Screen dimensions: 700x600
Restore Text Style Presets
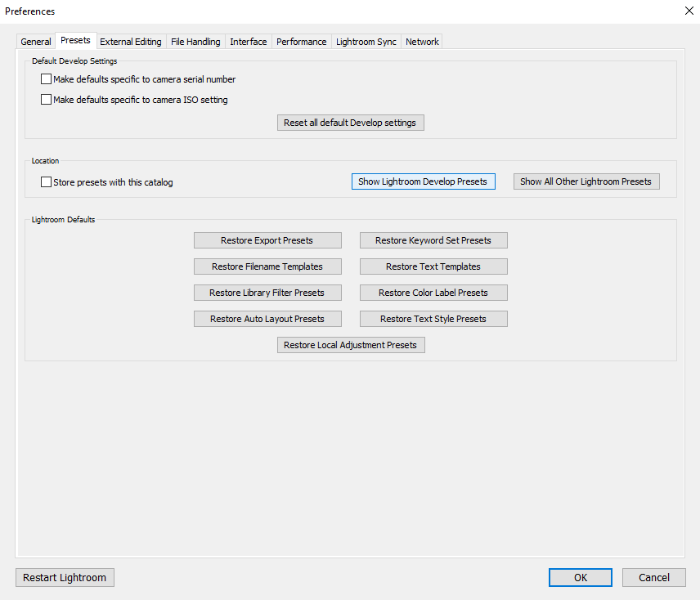pyautogui.click(x=433, y=319)
